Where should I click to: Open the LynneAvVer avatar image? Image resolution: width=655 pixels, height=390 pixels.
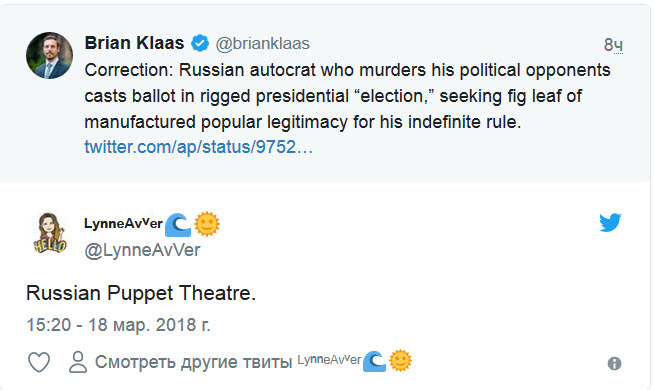(x=50, y=233)
